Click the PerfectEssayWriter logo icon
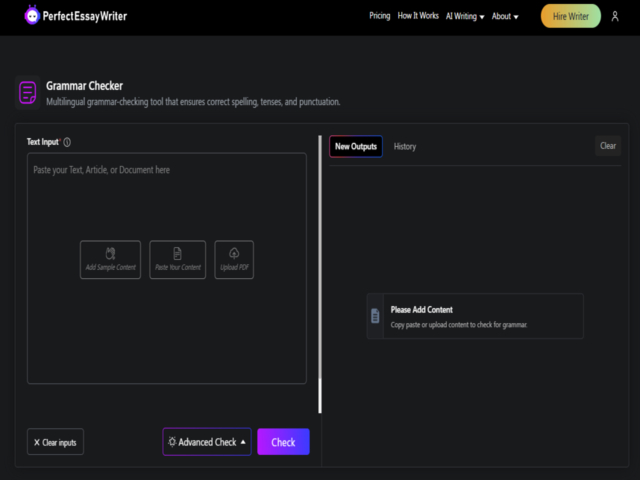640x480 pixels. pos(32,16)
